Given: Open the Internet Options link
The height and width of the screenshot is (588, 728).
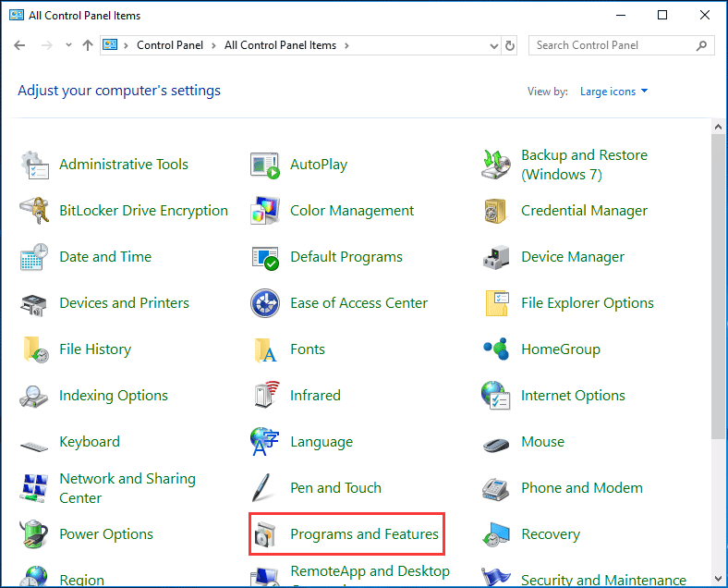Looking at the screenshot, I should [x=573, y=396].
